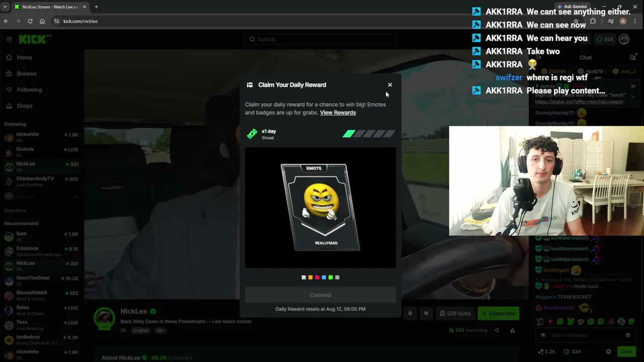This screenshot has height=362, width=644.
Task: Open the View Rewards link
Action: (x=338, y=113)
